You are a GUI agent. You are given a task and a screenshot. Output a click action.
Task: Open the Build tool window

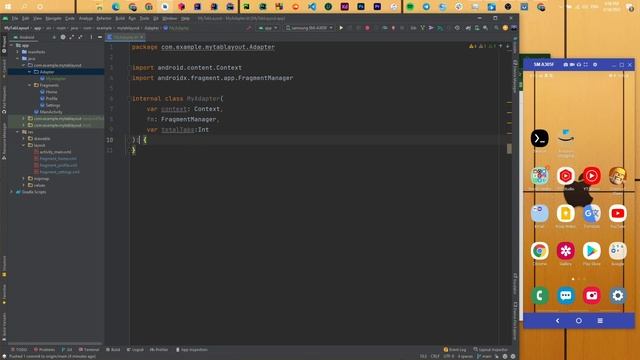click(113, 350)
